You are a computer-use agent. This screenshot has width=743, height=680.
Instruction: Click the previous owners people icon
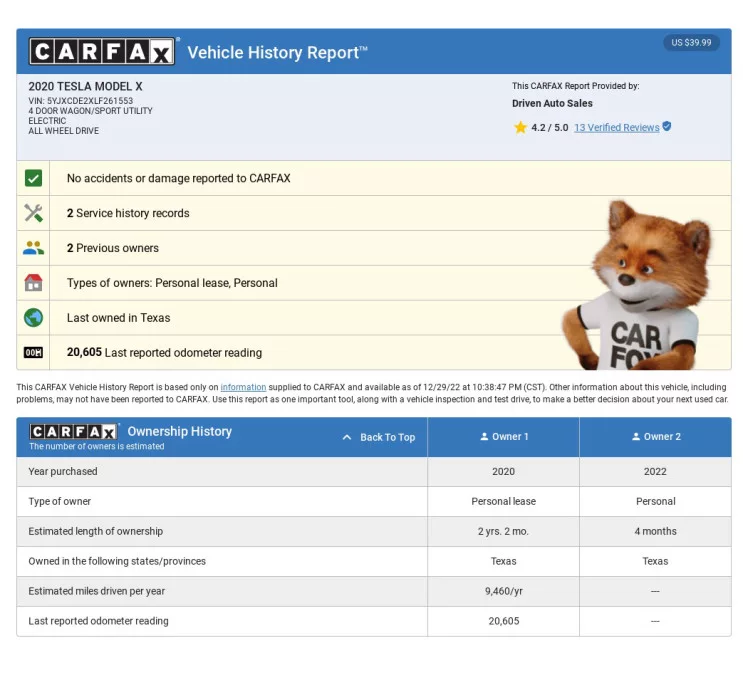click(x=33, y=248)
